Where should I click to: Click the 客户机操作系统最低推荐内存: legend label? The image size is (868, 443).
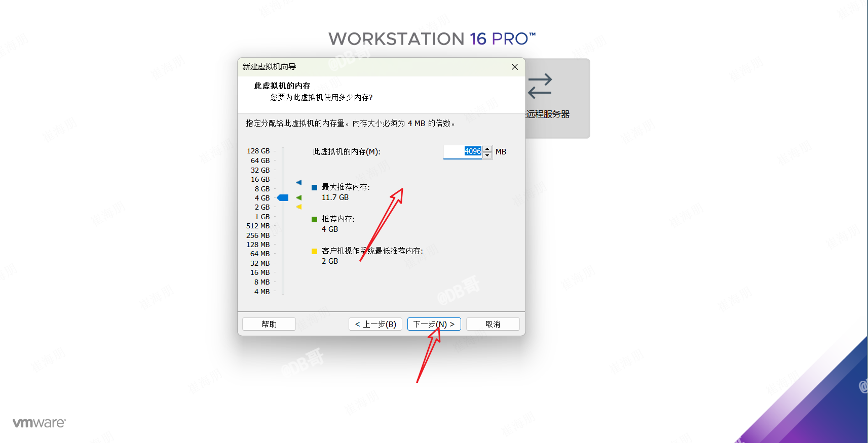pyautogui.click(x=372, y=251)
